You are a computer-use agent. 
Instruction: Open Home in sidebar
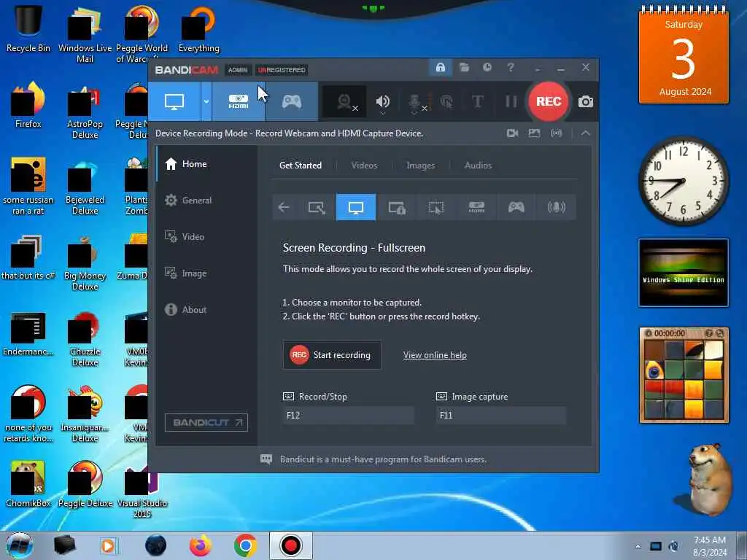[x=206, y=164]
